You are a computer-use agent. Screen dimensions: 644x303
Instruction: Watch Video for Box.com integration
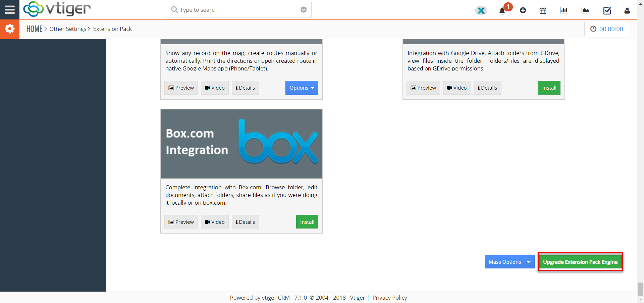215,222
